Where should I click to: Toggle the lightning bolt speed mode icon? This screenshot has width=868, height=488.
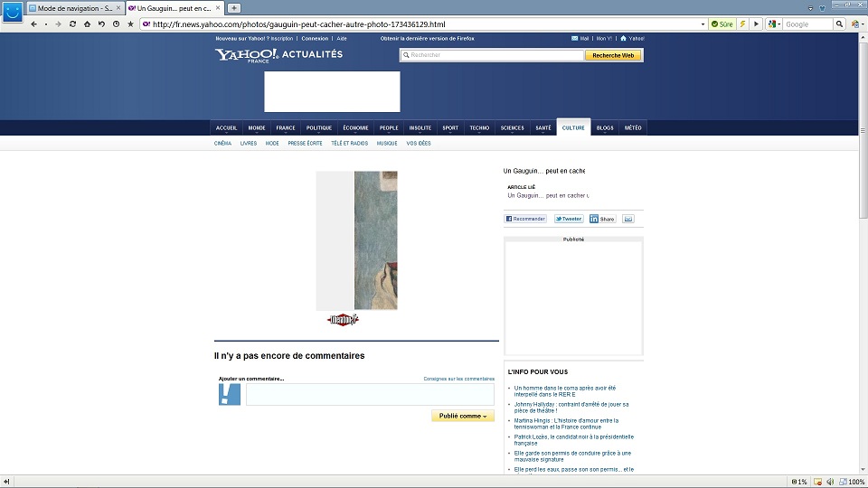pos(742,23)
